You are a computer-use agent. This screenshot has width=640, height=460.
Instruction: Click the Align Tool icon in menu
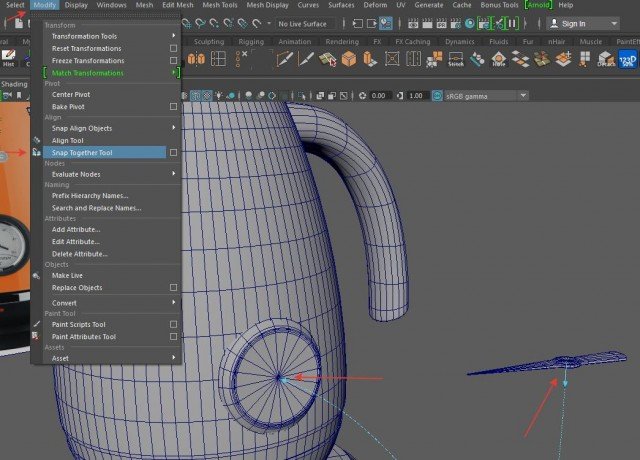tap(37, 140)
